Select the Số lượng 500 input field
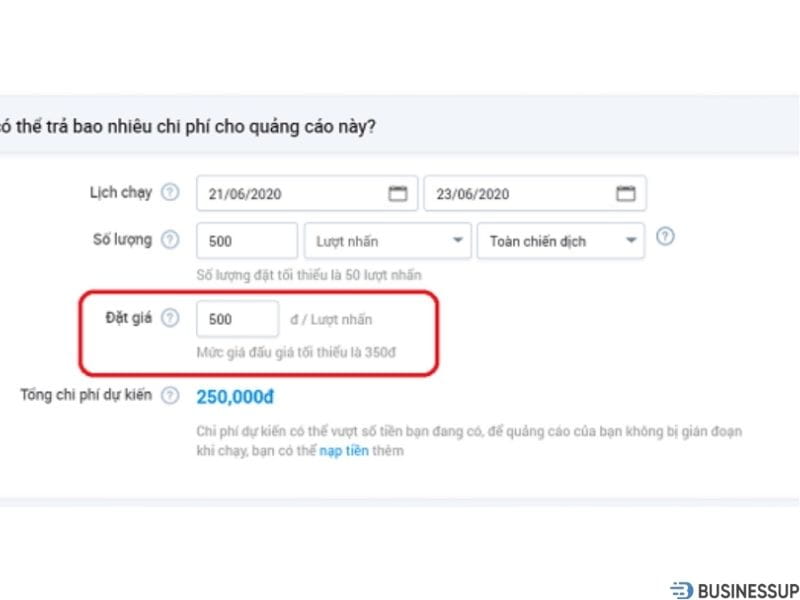Image resolution: width=800 pixels, height=600 pixels. 245,240
